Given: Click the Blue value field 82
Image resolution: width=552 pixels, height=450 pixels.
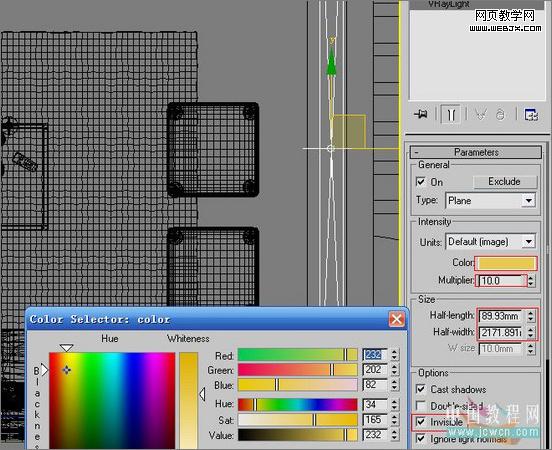Looking at the screenshot, I should click(x=375, y=385).
